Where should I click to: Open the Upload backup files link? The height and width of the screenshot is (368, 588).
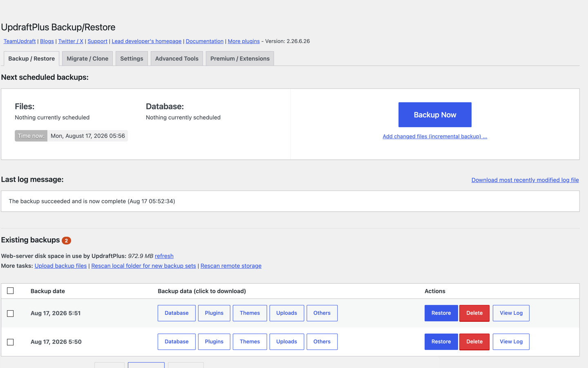pos(60,266)
